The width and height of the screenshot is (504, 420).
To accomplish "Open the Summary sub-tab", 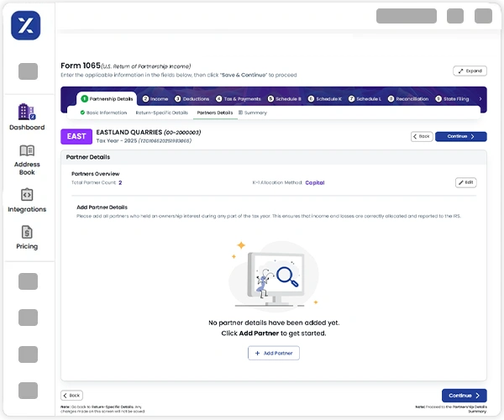I will [253, 113].
